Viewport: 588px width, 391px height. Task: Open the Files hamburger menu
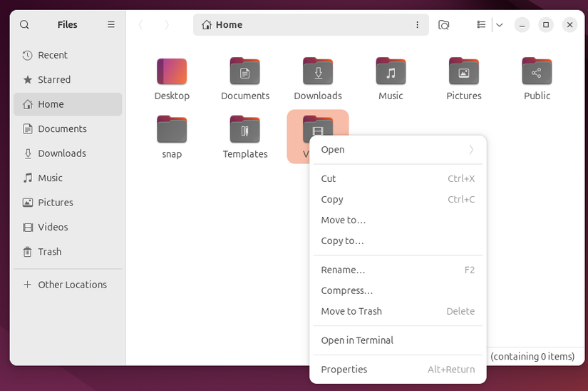[x=111, y=24]
